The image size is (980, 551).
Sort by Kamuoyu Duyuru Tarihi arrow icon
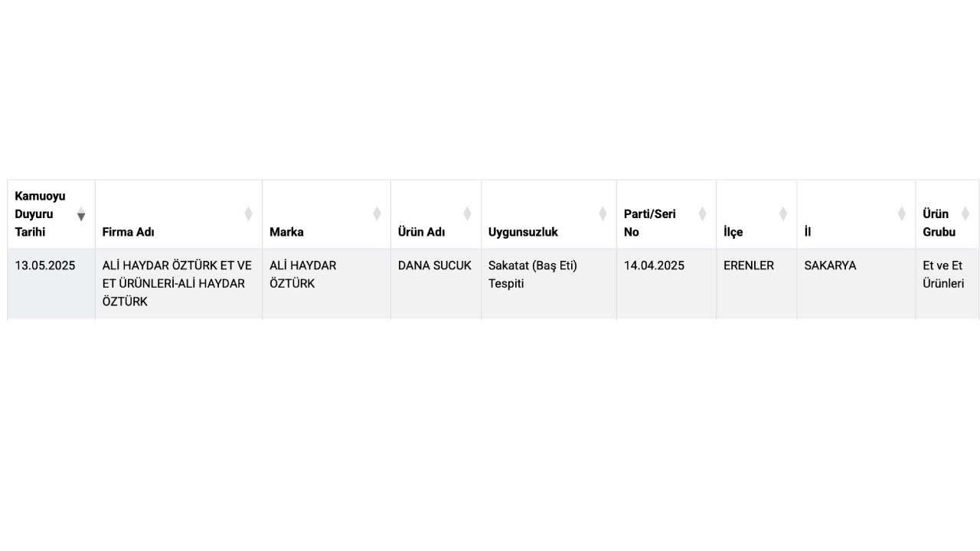click(x=81, y=214)
